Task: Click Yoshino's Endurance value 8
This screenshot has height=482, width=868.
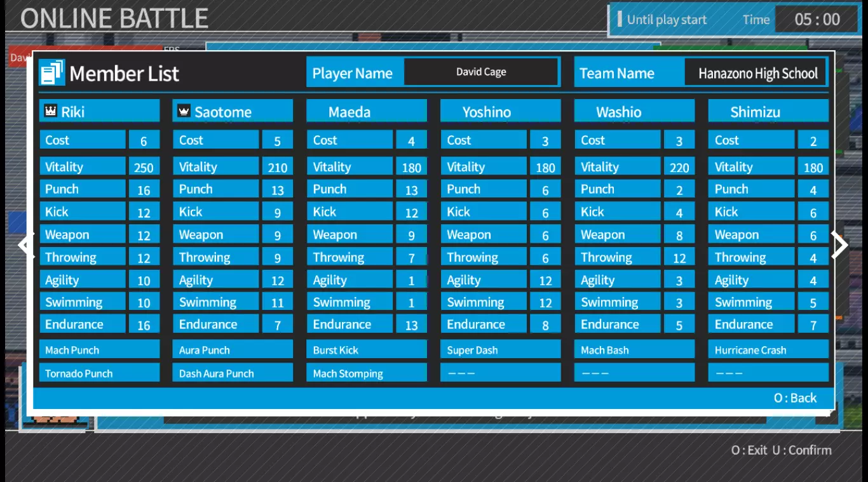Action: [546, 325]
